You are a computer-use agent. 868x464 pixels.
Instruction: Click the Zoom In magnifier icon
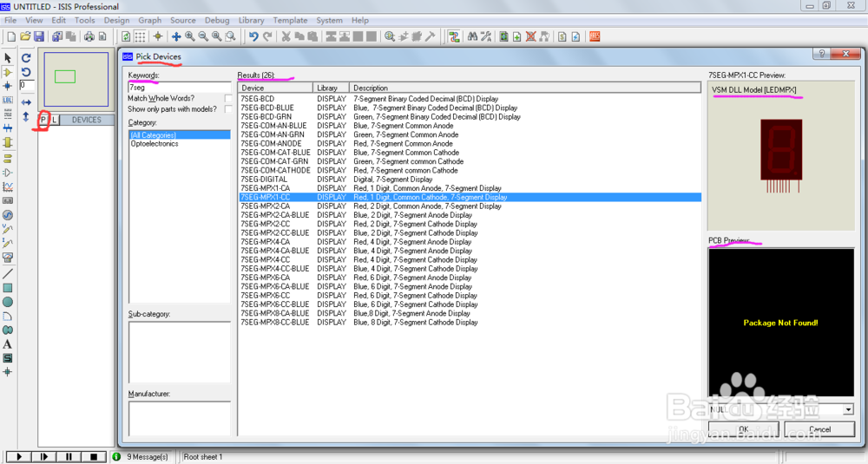point(190,37)
